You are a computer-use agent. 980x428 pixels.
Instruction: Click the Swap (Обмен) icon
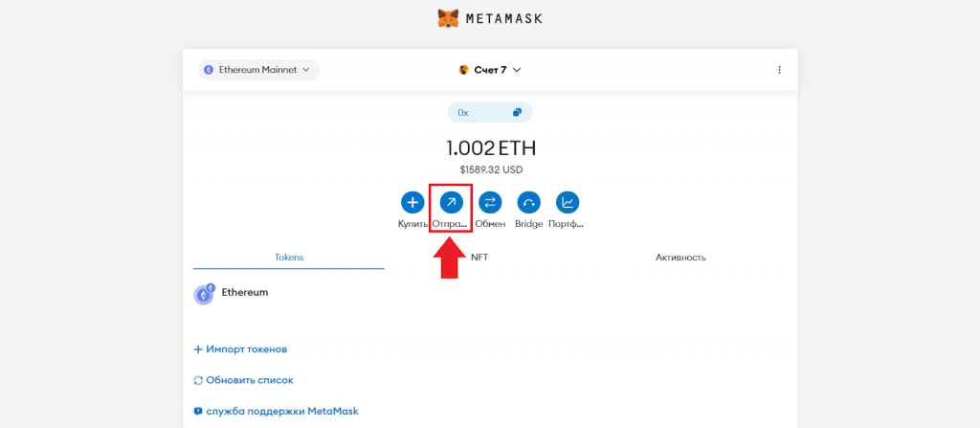(490, 202)
